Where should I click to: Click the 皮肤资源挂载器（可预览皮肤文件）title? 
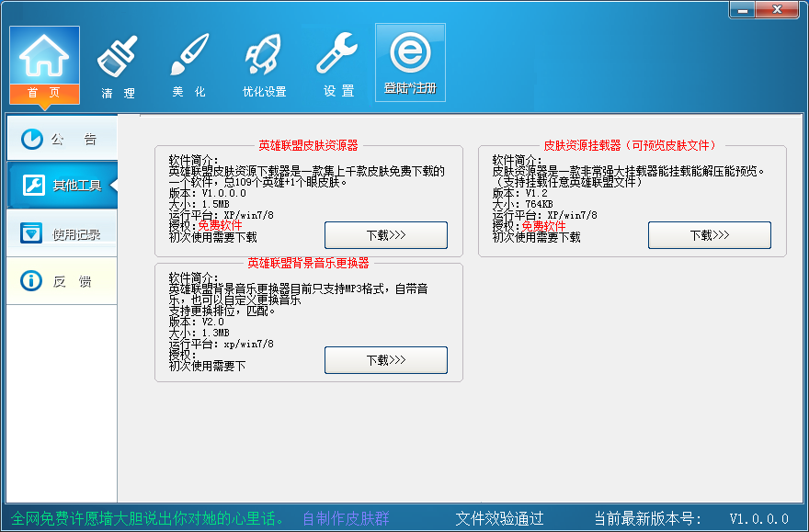(630, 145)
